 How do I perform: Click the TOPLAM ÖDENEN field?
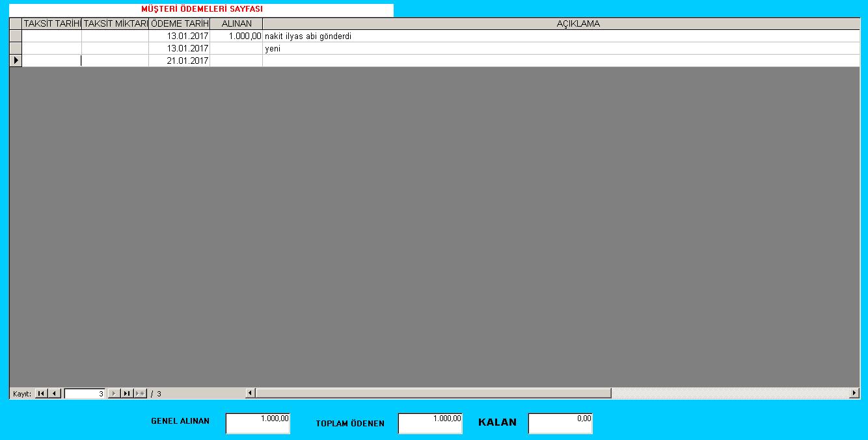[430, 423]
